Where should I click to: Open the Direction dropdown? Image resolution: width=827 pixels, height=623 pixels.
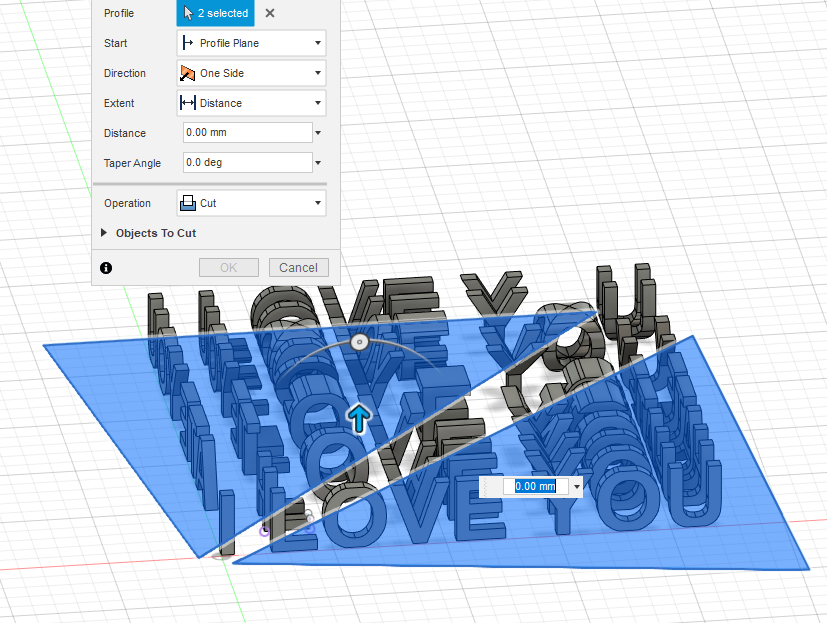(318, 73)
